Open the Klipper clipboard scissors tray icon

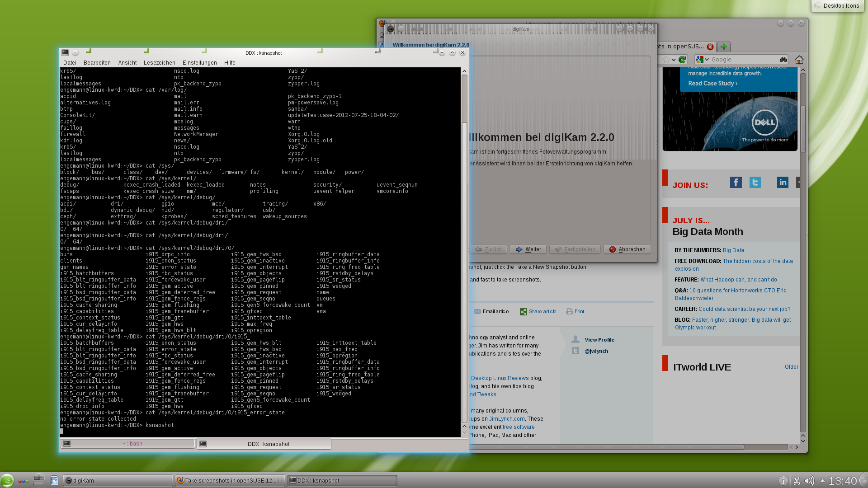(x=797, y=481)
